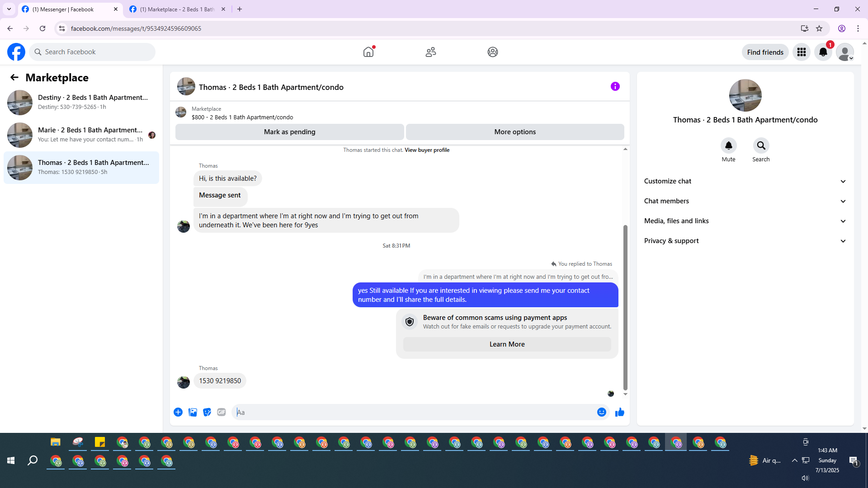Click the chat scrollbar thumb
The height and width of the screenshot is (488, 868).
tap(625, 307)
